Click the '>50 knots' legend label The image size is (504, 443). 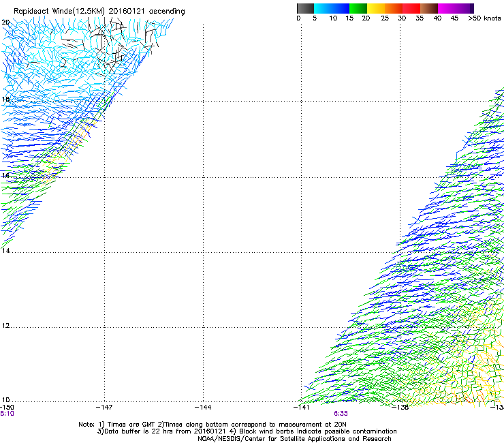click(484, 18)
